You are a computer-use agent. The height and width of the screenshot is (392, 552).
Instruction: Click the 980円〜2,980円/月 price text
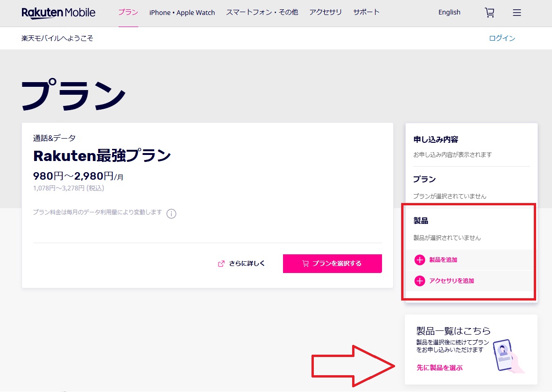(x=78, y=176)
